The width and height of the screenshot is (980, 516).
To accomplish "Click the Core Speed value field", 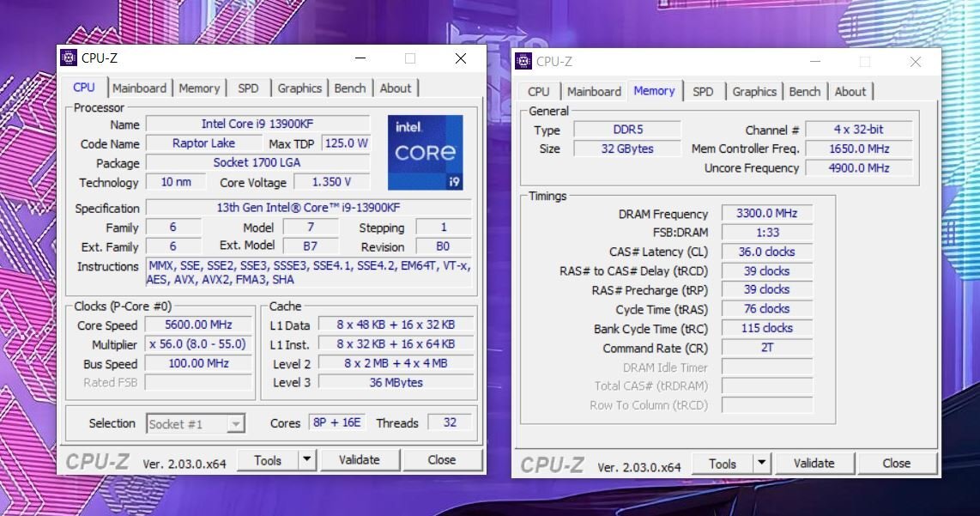I will [x=198, y=325].
